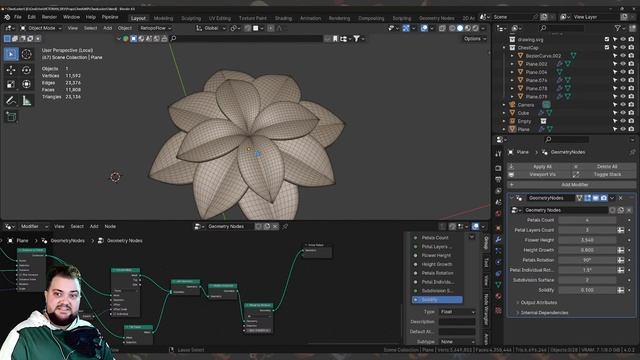The height and width of the screenshot is (360, 640).
Task: Switch to the Shading workspace tab
Action: [x=283, y=18]
